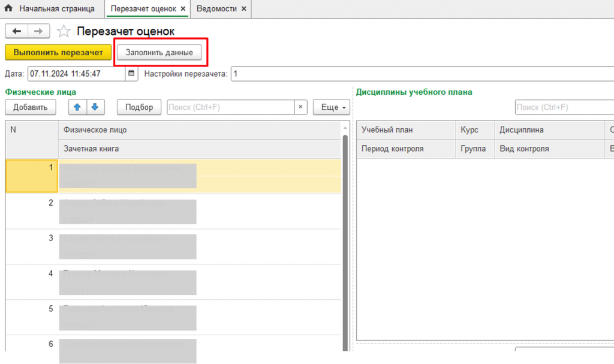Open the Начальная страница tab
Image resolution: width=614 pixels, height=364 pixels.
coord(56,9)
